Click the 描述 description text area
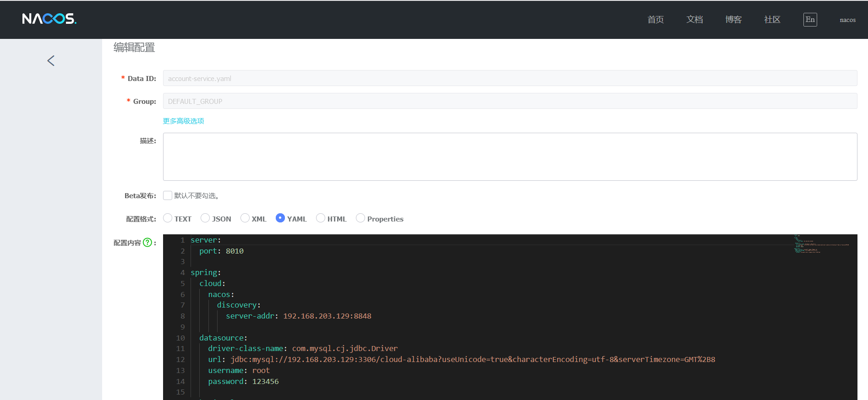The height and width of the screenshot is (400, 868). [510, 157]
